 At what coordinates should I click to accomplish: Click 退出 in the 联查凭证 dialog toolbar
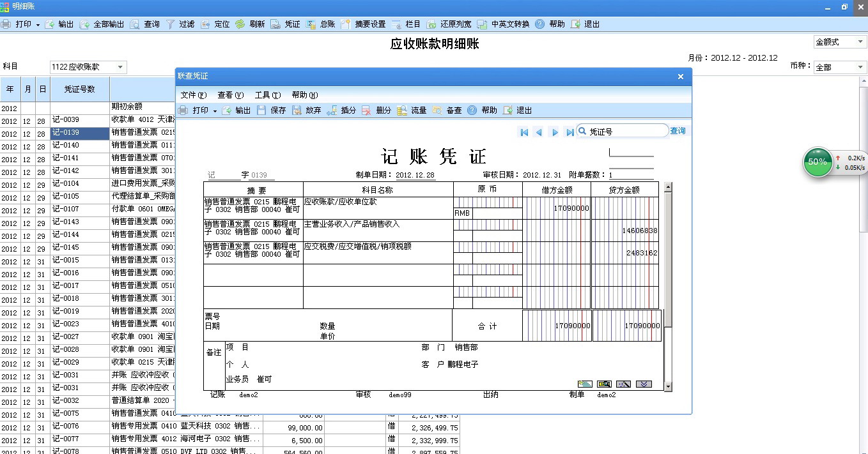pos(517,110)
